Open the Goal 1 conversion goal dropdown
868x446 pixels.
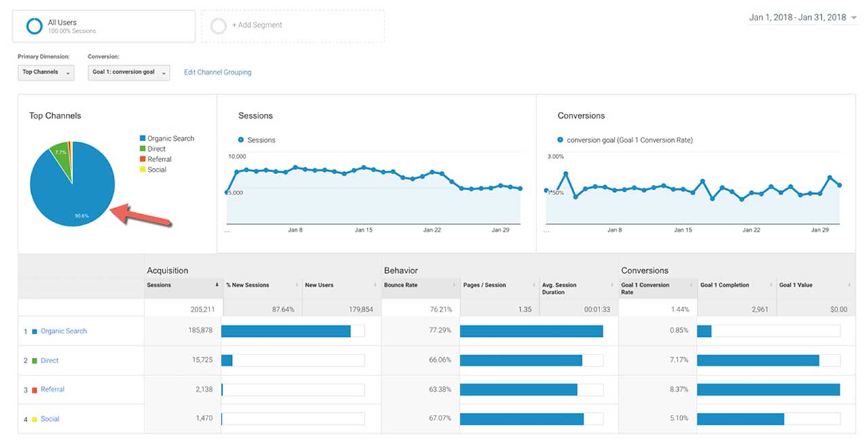point(128,73)
